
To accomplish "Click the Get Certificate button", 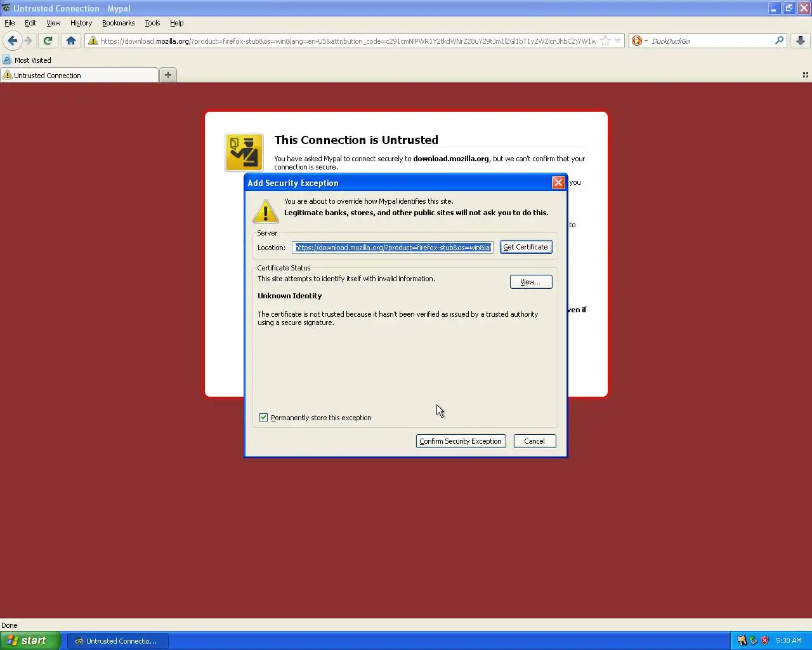I will (x=526, y=247).
